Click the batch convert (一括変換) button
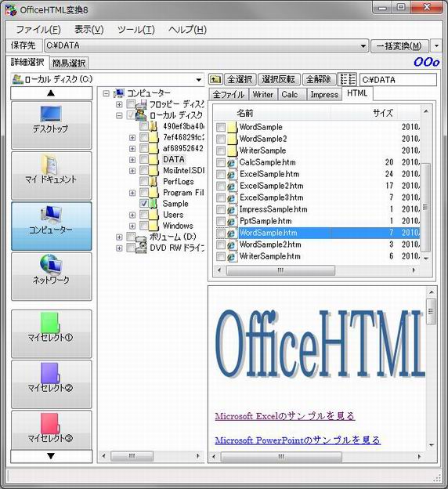This screenshot has width=448, height=489. pos(399,46)
